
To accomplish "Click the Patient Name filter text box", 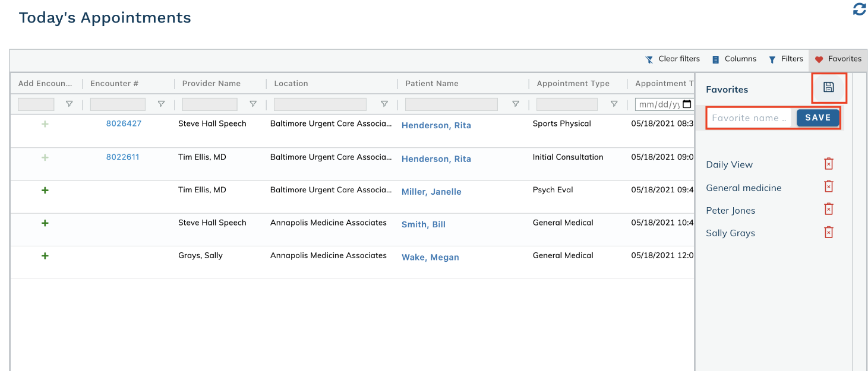I will click(452, 104).
